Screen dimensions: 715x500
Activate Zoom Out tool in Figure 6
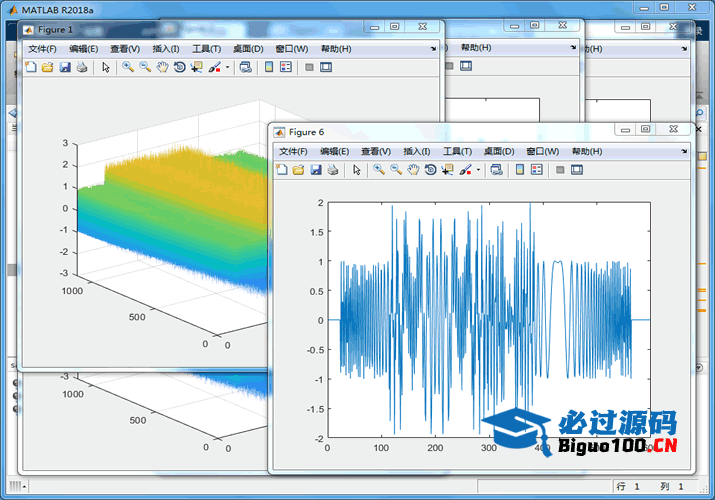(x=396, y=170)
